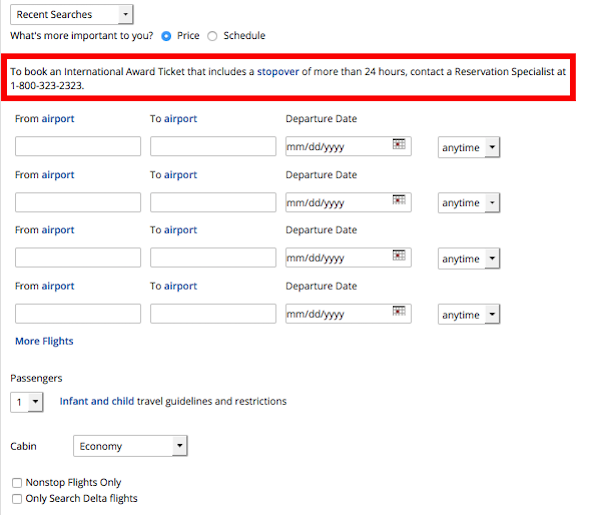
Task: Select the Price radio button
Action: tap(166, 36)
